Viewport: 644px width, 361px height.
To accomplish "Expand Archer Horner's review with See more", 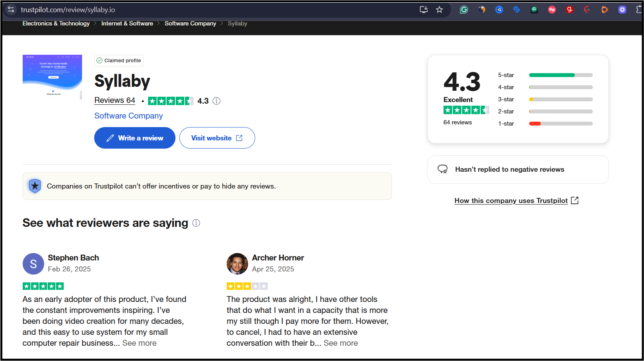I will [x=340, y=343].
